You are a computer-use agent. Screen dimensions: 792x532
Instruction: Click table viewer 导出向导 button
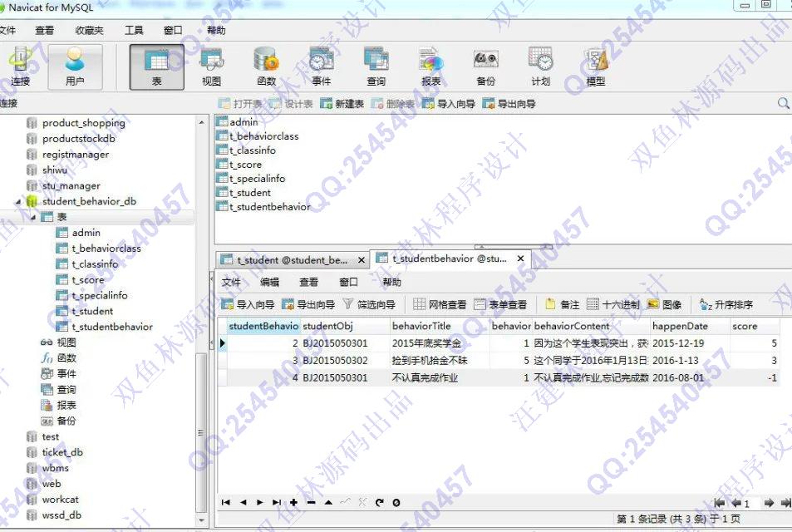tap(308, 304)
